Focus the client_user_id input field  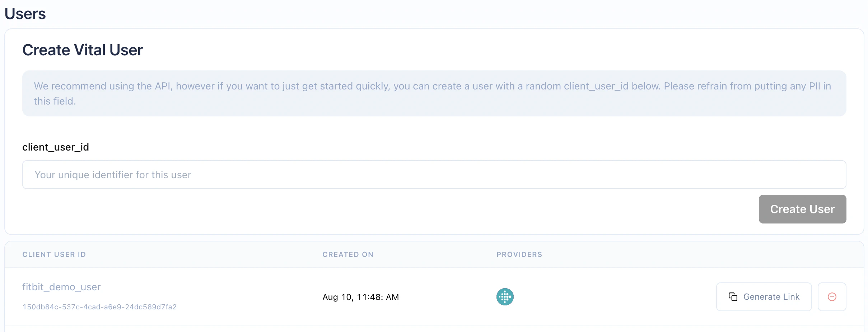[434, 175]
